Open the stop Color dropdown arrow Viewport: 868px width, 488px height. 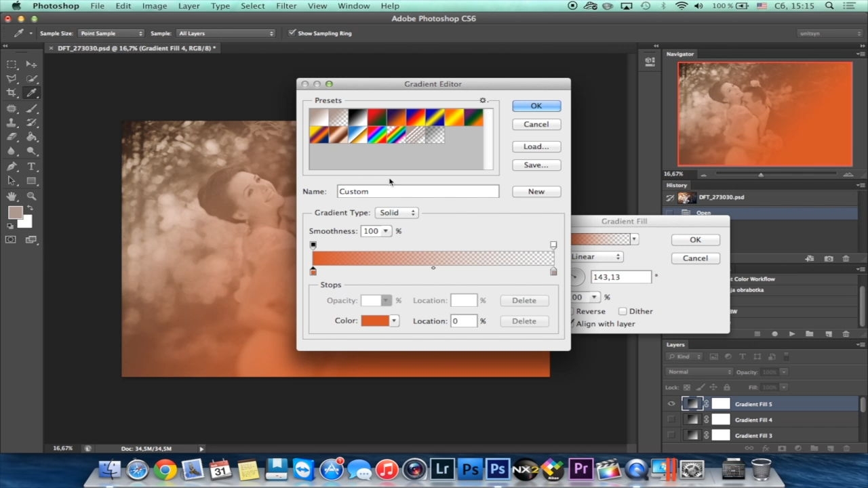pos(394,321)
